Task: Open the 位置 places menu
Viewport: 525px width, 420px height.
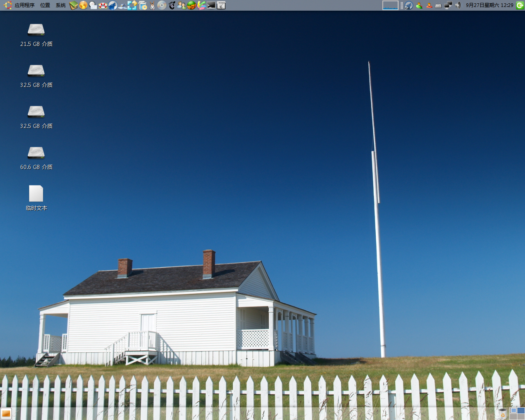Action: pyautogui.click(x=45, y=5)
